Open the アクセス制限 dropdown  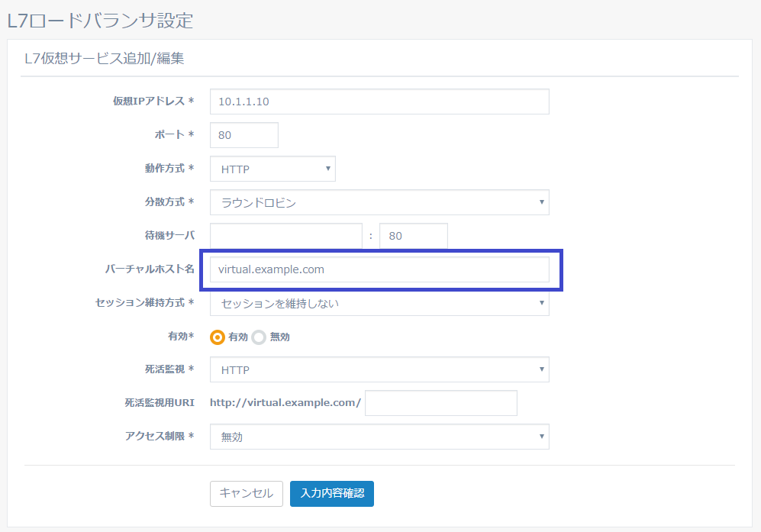point(379,437)
